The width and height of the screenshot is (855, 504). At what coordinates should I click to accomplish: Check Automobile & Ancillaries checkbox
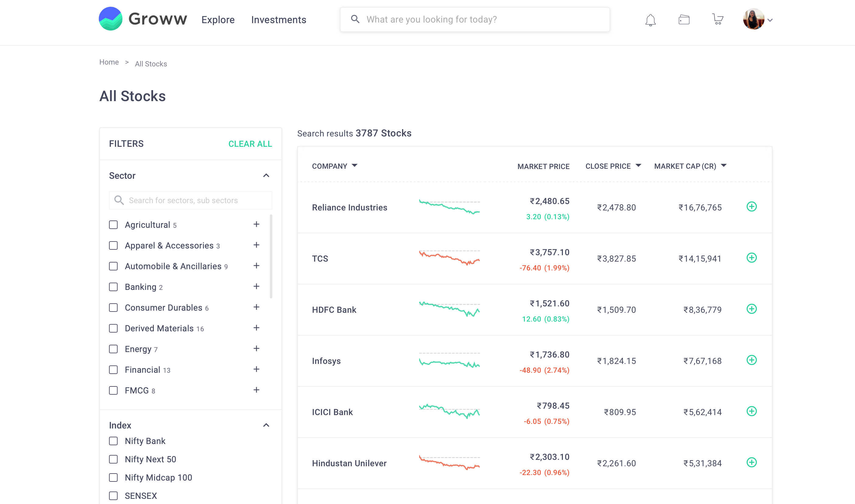[113, 266]
